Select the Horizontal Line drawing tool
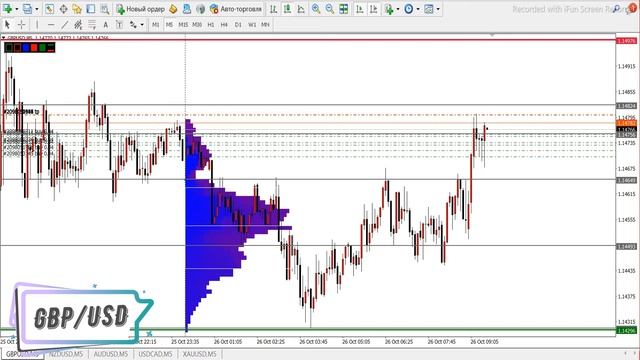 51,24
